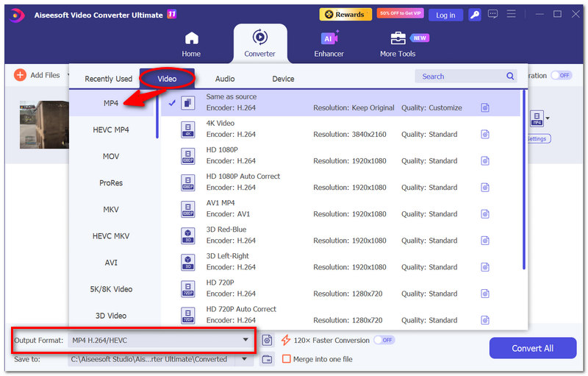This screenshot has width=588, height=376.
Task: Open custom settings for HD 1080P Auto Correct
Action: [x=485, y=188]
